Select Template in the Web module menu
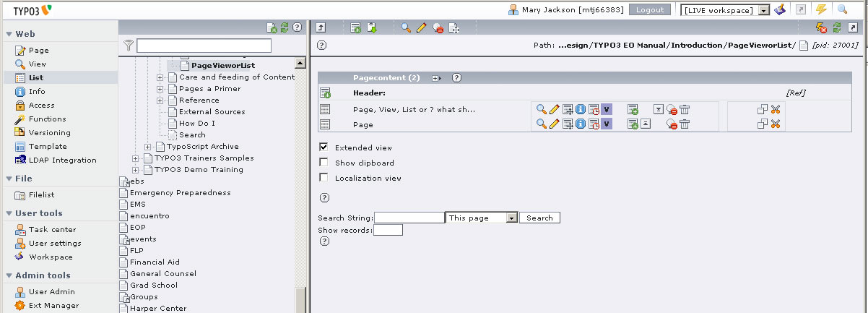This screenshot has width=868, height=313. (x=48, y=146)
